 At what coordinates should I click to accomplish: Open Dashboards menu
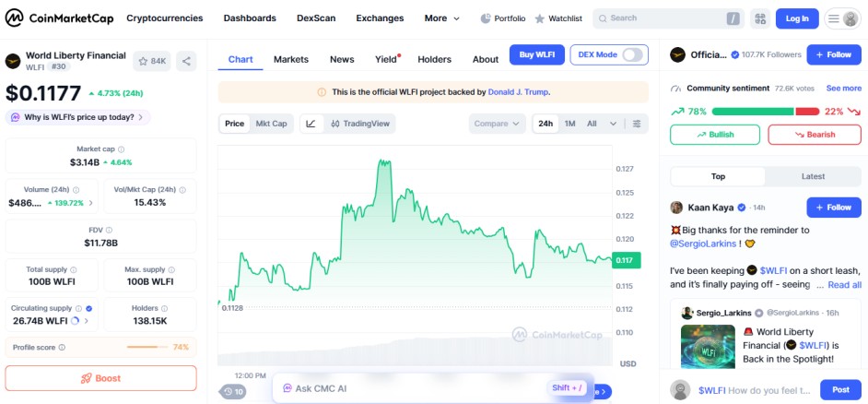250,18
